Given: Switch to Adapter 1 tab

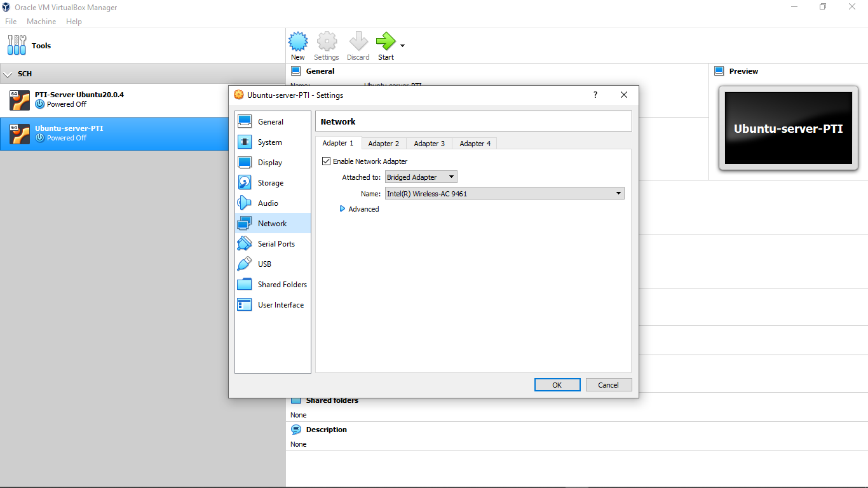Looking at the screenshot, I should click(338, 143).
